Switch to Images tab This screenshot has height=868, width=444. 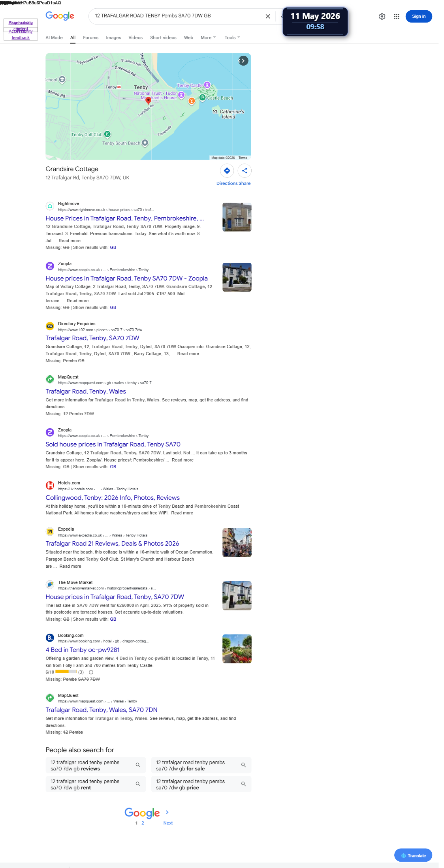[113, 38]
